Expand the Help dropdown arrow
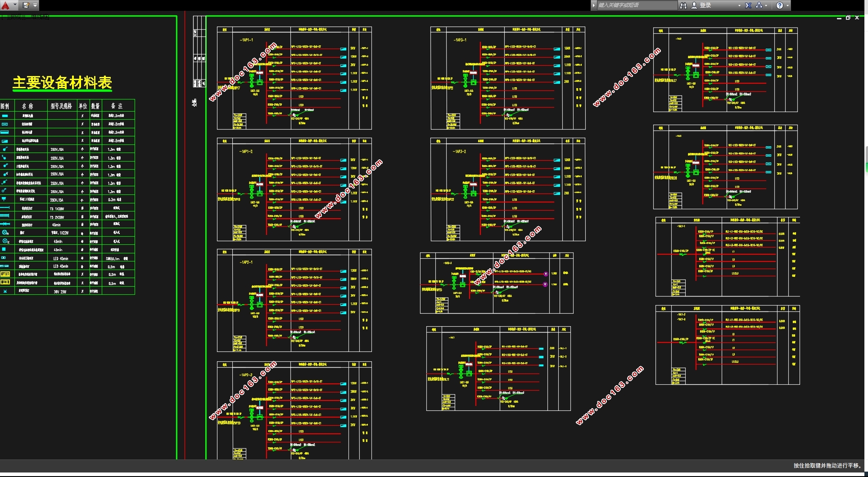The image size is (868, 477). tap(787, 6)
